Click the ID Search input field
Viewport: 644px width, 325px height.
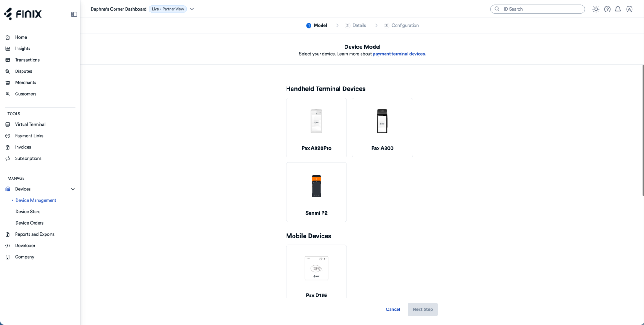click(538, 9)
